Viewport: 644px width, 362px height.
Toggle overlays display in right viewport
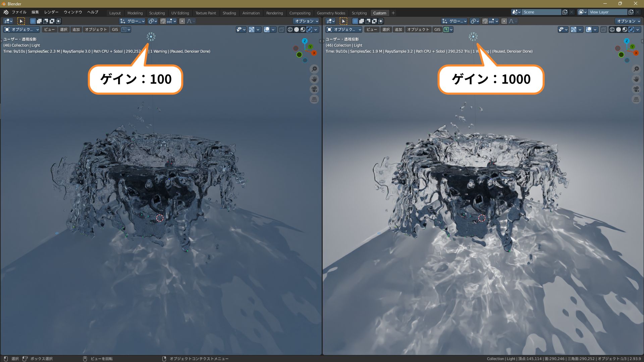point(589,29)
